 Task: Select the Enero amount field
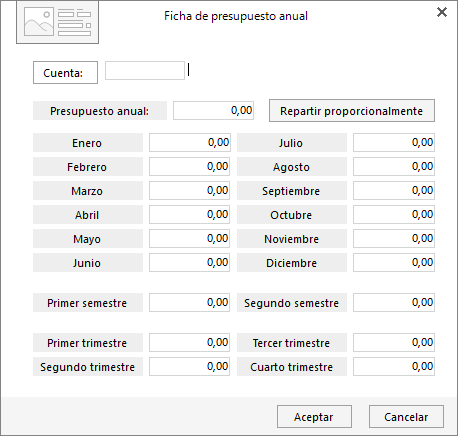pos(190,142)
